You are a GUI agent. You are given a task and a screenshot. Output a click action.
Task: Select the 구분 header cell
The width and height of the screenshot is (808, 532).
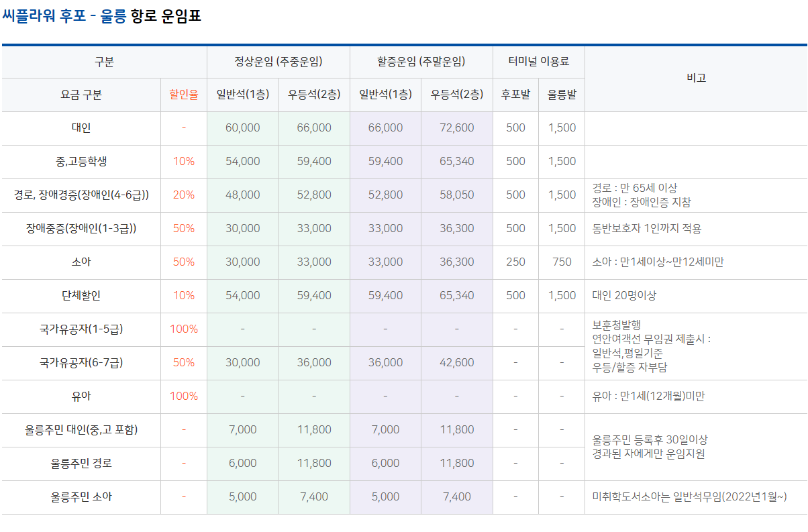[x=104, y=62]
